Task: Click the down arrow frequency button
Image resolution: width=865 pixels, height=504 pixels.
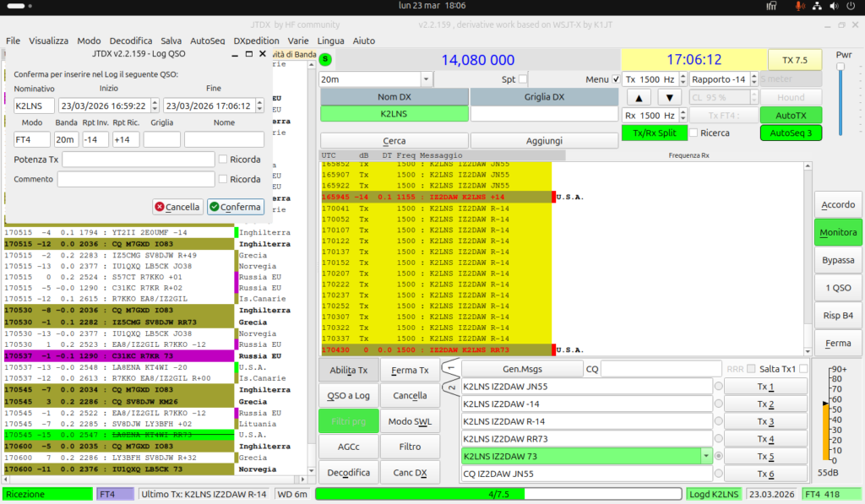Action: 669,98
